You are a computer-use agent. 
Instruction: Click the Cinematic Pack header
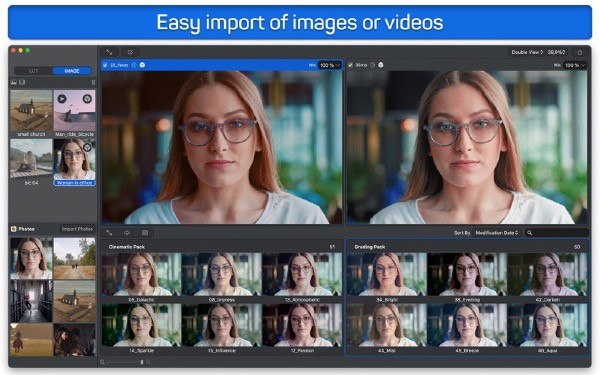[x=222, y=247]
